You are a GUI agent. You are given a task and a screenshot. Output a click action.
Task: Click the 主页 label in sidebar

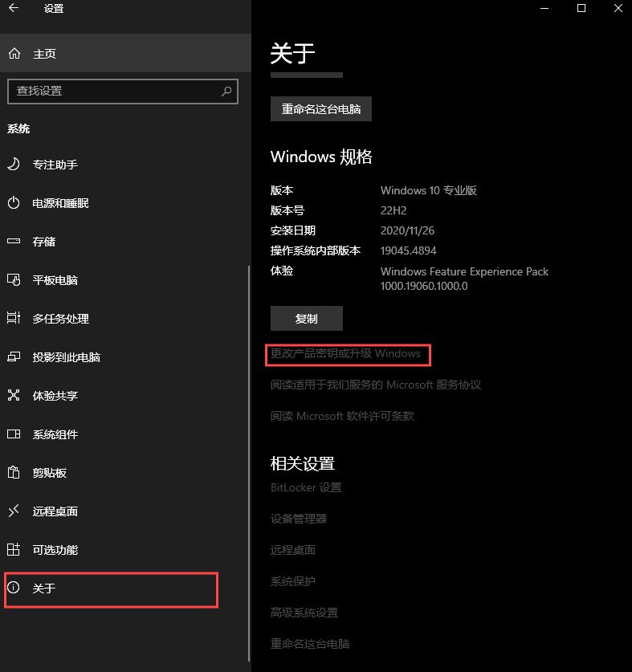45,54
